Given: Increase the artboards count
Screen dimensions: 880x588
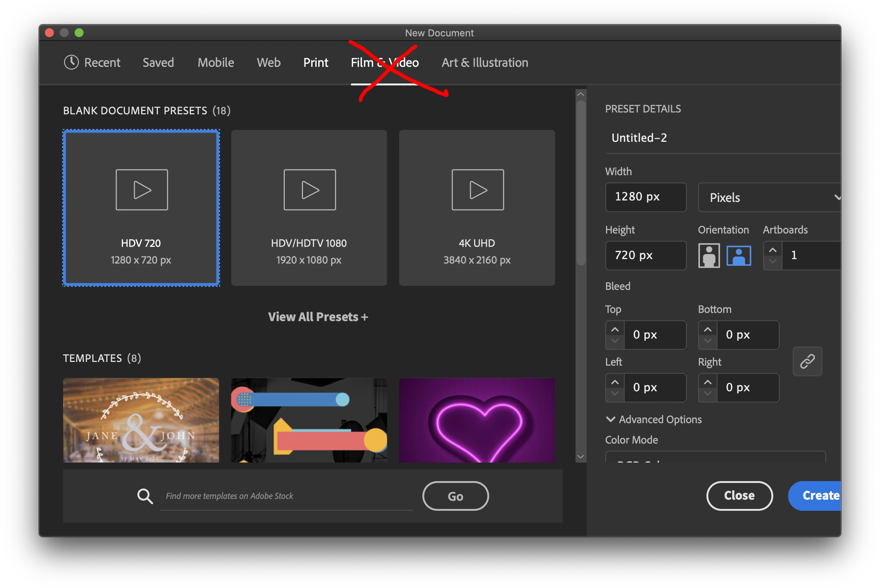Looking at the screenshot, I should [x=772, y=250].
